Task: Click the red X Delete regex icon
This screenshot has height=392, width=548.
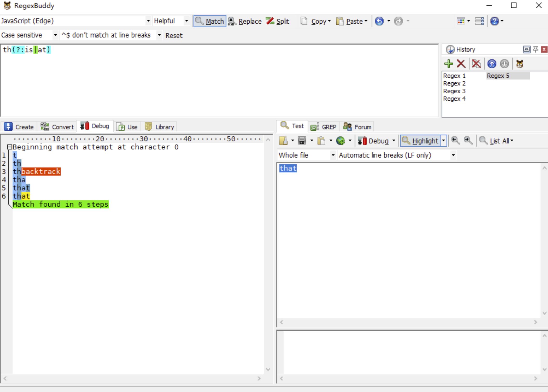Action: 461,64
